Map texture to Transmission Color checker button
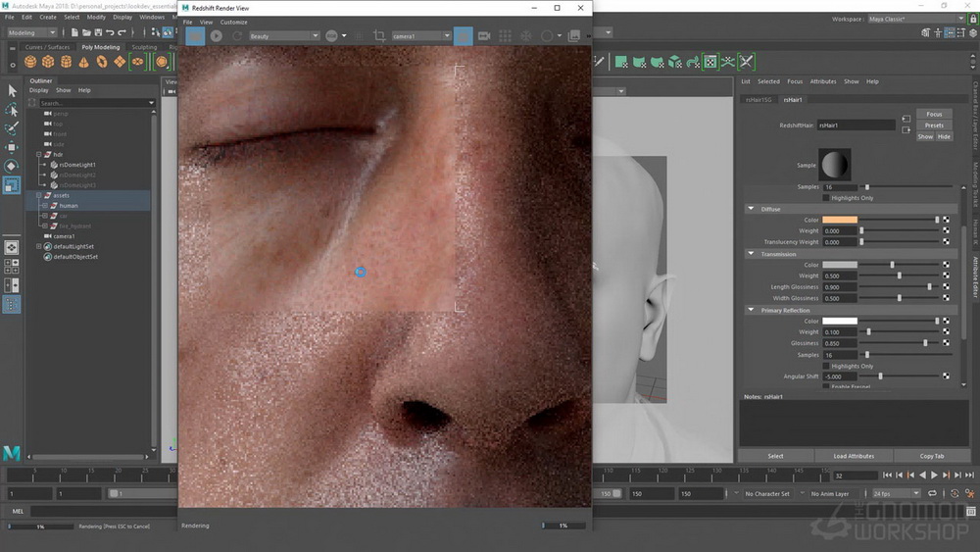The height and width of the screenshot is (552, 980). coord(946,265)
